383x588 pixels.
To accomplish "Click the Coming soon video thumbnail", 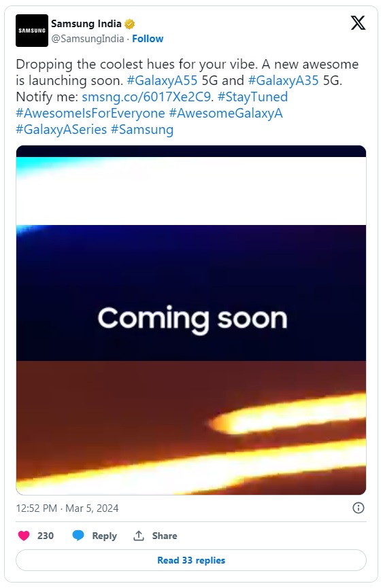I will tap(191, 320).
